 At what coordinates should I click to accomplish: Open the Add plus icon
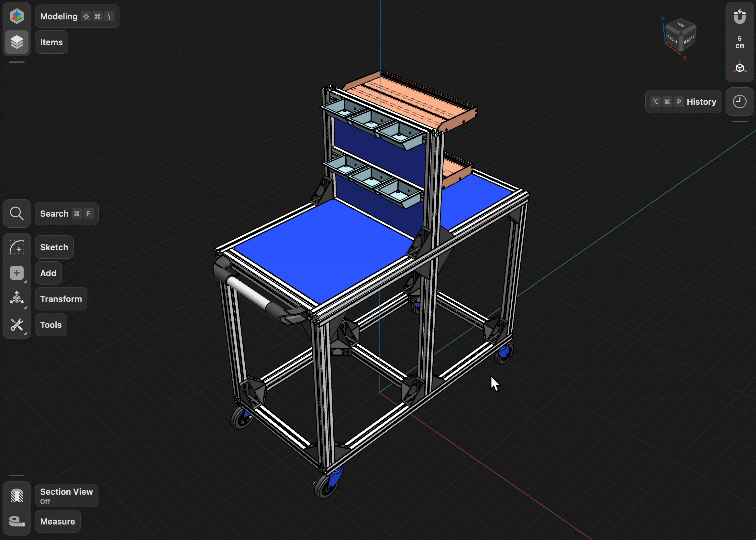[x=17, y=273]
